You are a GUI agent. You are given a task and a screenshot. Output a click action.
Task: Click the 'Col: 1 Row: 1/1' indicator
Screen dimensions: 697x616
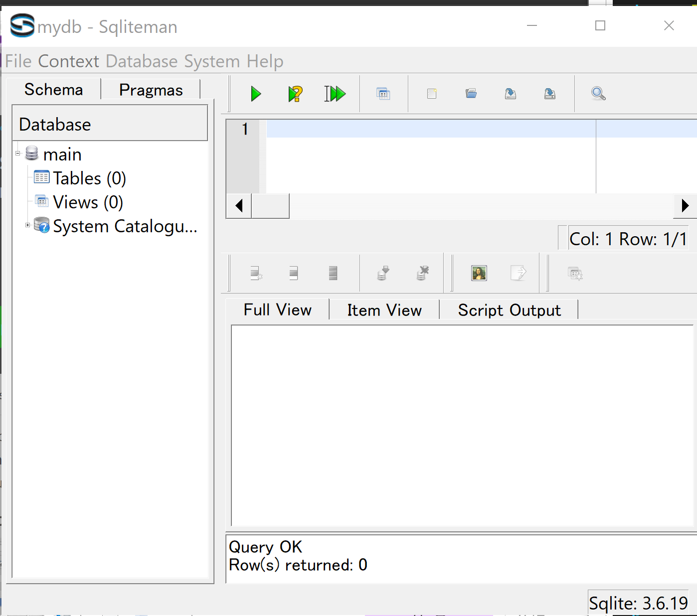[x=628, y=239]
